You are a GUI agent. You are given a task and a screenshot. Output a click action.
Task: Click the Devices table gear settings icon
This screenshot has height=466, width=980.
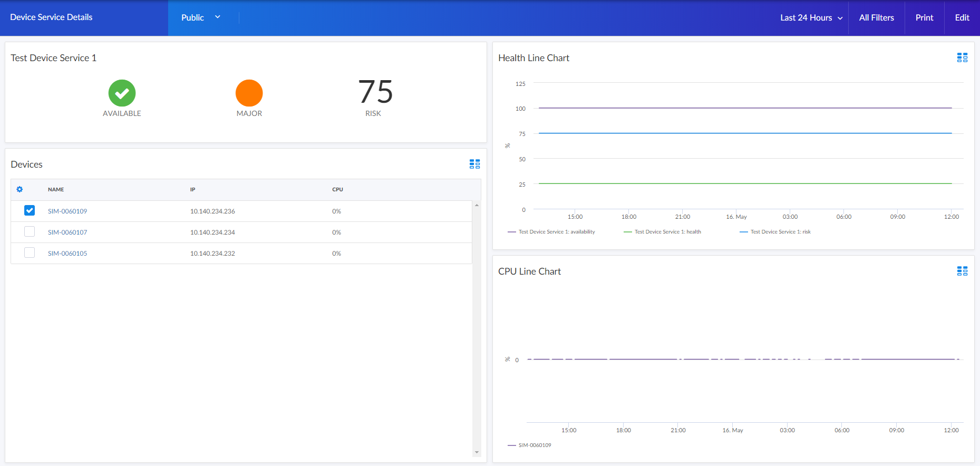point(20,189)
